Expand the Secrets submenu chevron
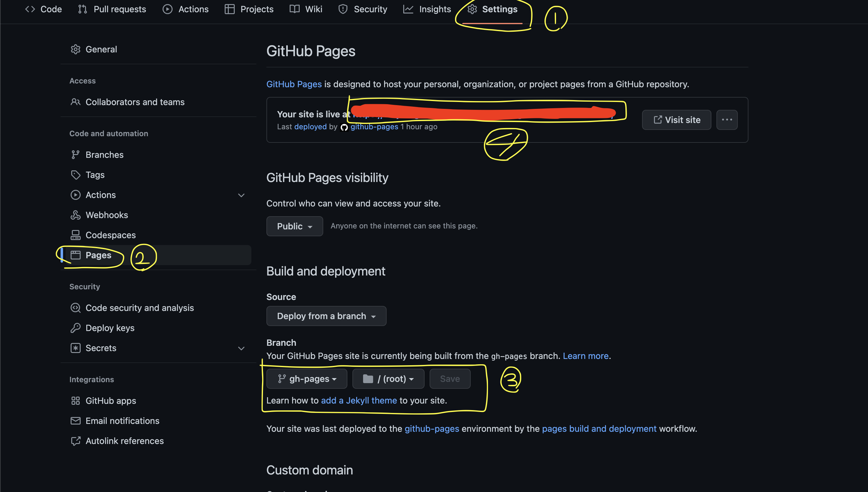 click(241, 348)
